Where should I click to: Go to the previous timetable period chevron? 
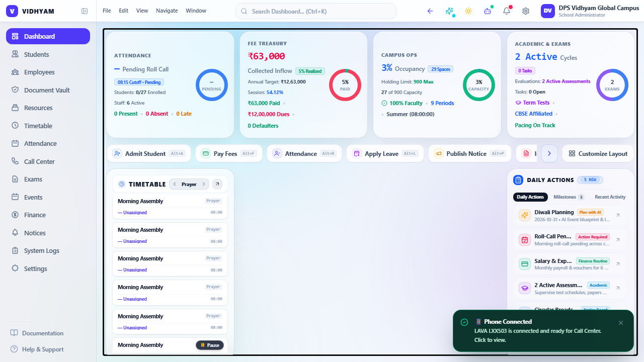175,185
